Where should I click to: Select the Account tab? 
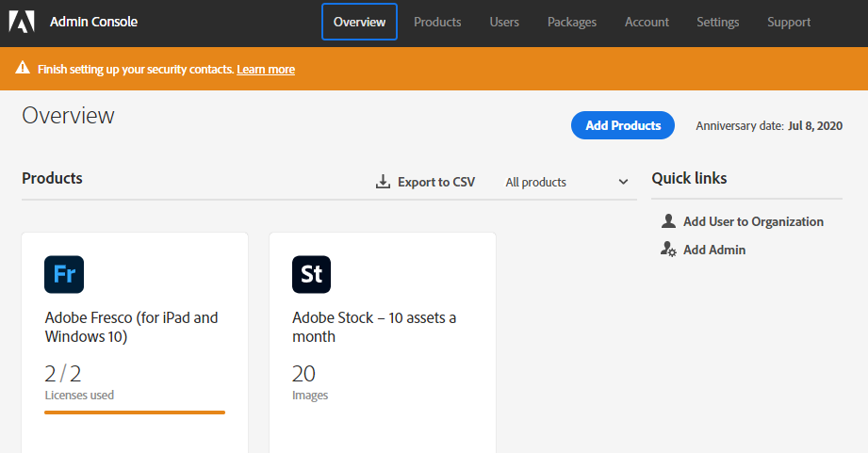[647, 22]
